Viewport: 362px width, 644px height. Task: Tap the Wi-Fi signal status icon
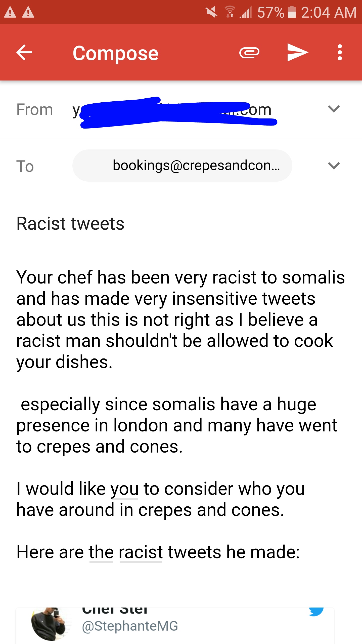coord(230,12)
